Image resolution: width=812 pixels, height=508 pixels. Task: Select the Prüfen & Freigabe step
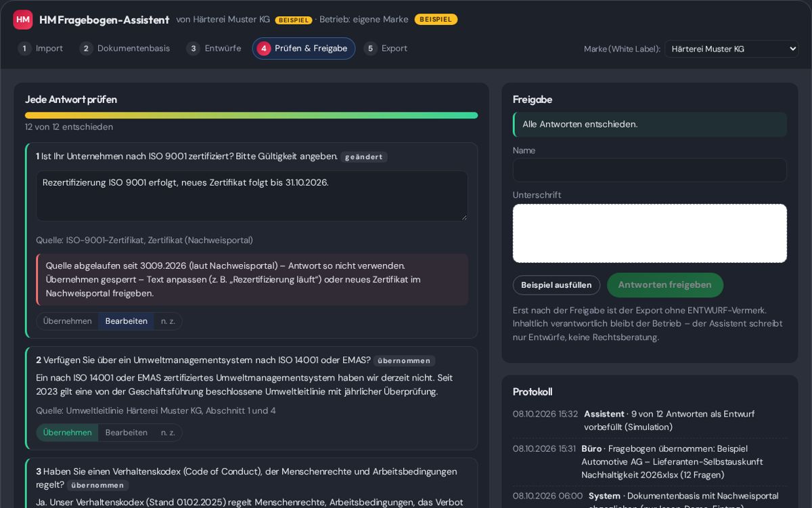point(304,49)
